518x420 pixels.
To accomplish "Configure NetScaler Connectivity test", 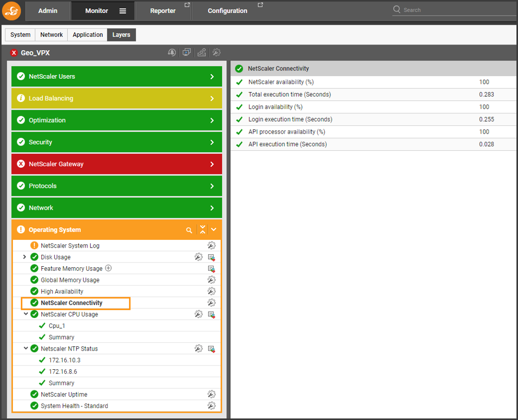I will [x=211, y=302].
